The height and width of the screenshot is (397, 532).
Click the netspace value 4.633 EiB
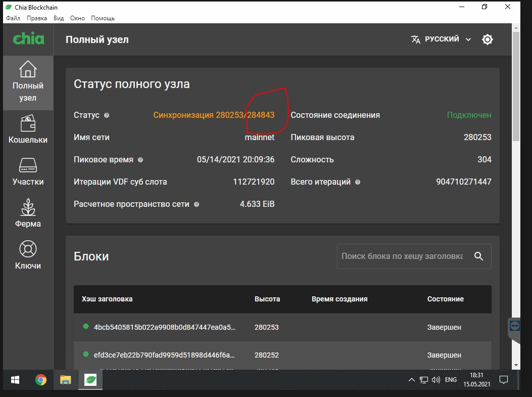tap(257, 204)
